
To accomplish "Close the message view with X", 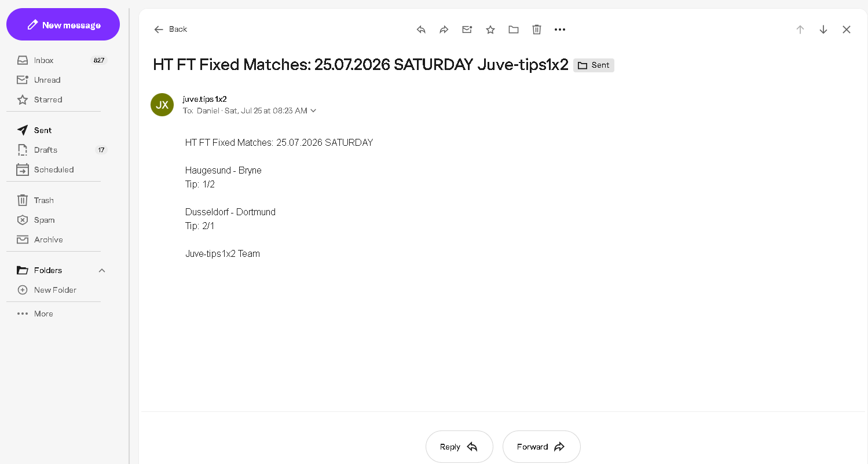I will pos(847,30).
